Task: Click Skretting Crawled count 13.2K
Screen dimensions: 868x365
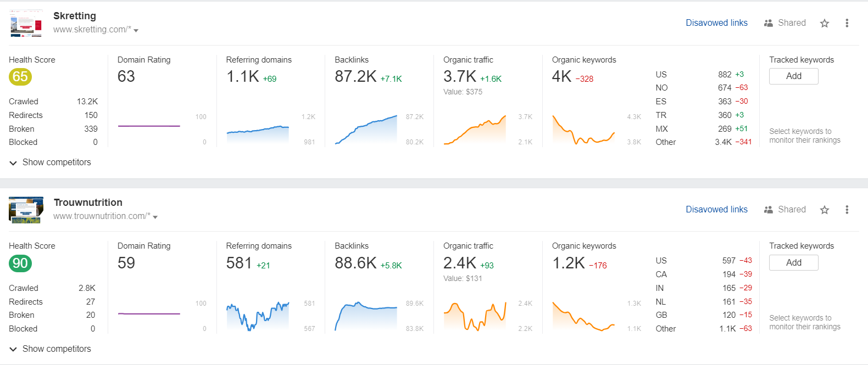Action: [x=87, y=102]
